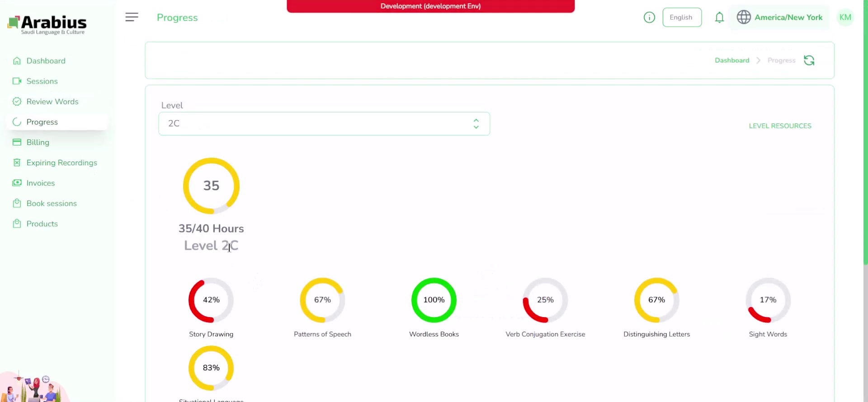This screenshot has width=868, height=402.
Task: Click the Story Drawing 42% ring
Action: pos(211,300)
